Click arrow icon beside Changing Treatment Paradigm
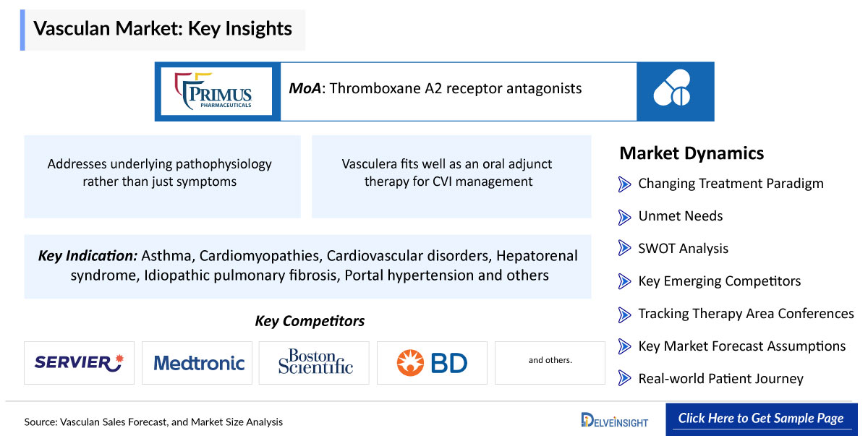 (x=625, y=184)
